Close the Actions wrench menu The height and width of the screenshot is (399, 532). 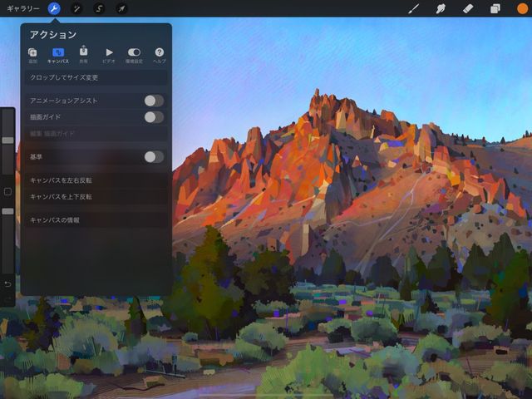click(54, 8)
